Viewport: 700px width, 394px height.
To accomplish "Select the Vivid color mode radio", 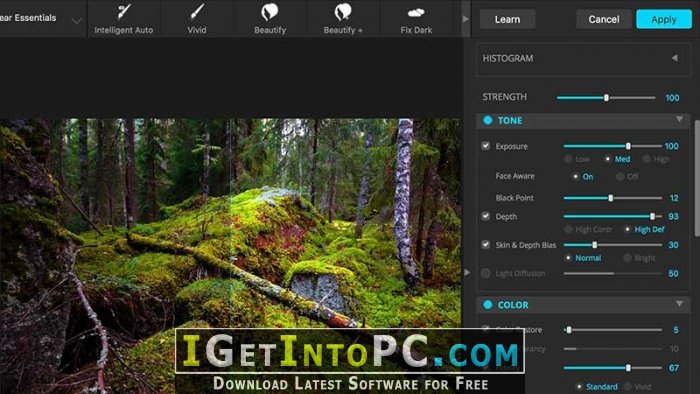I will tap(627, 386).
